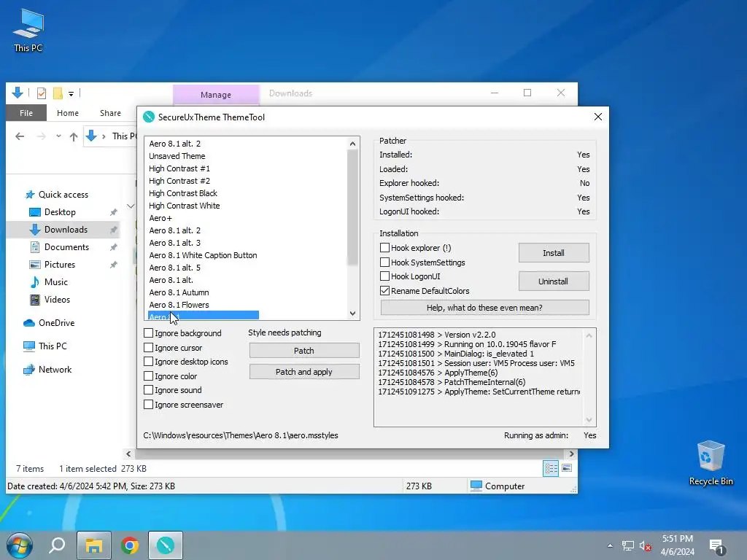Viewport: 747px width, 560px height.
Task: Enable Hook LogonUI checkbox
Action: coord(384,276)
